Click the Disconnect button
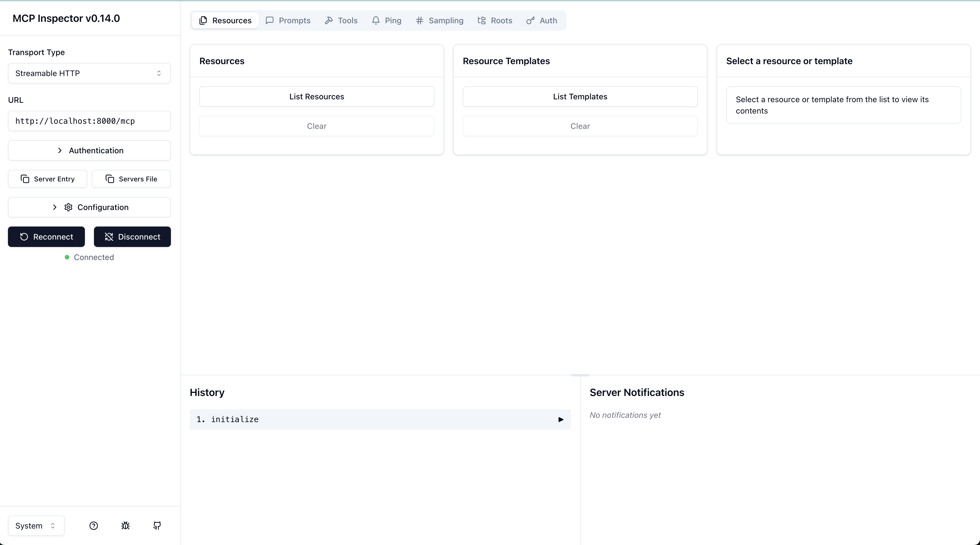980x545 pixels. (132, 237)
